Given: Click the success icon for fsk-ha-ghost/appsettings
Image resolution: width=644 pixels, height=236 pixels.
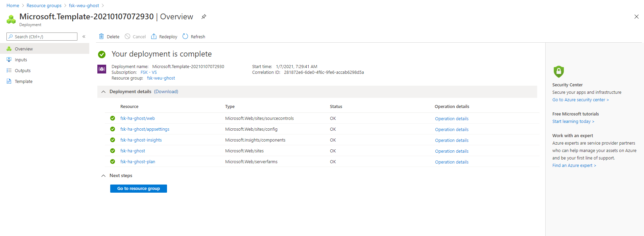Looking at the screenshot, I should [x=113, y=129].
